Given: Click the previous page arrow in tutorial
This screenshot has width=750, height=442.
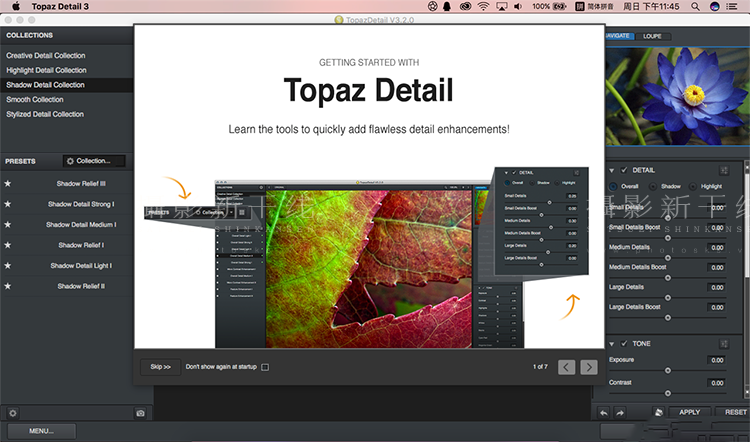Looking at the screenshot, I should [566, 367].
